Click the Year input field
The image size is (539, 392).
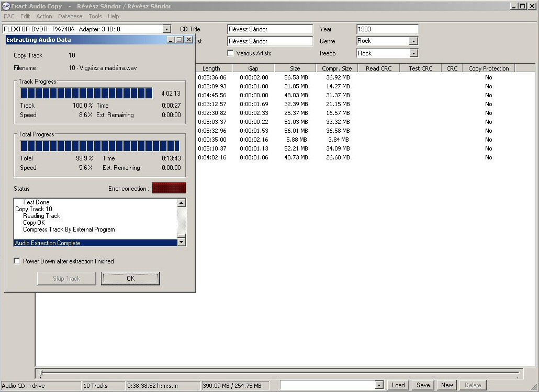click(x=387, y=29)
